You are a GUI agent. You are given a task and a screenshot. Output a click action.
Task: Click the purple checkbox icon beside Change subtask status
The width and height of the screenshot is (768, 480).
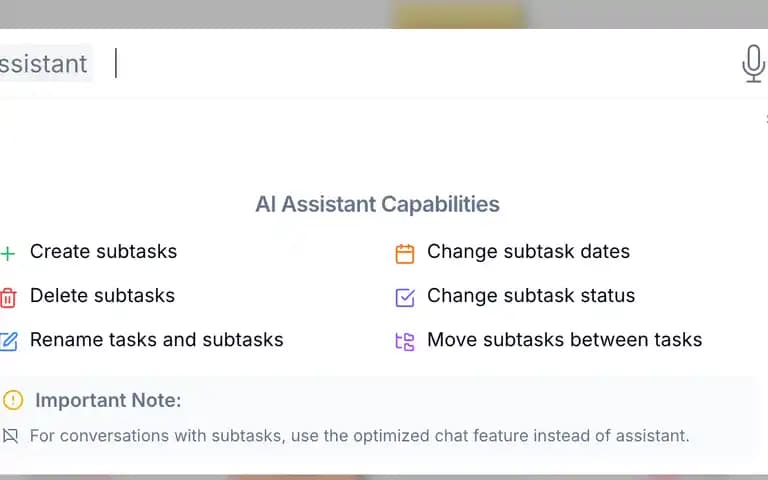click(x=405, y=297)
